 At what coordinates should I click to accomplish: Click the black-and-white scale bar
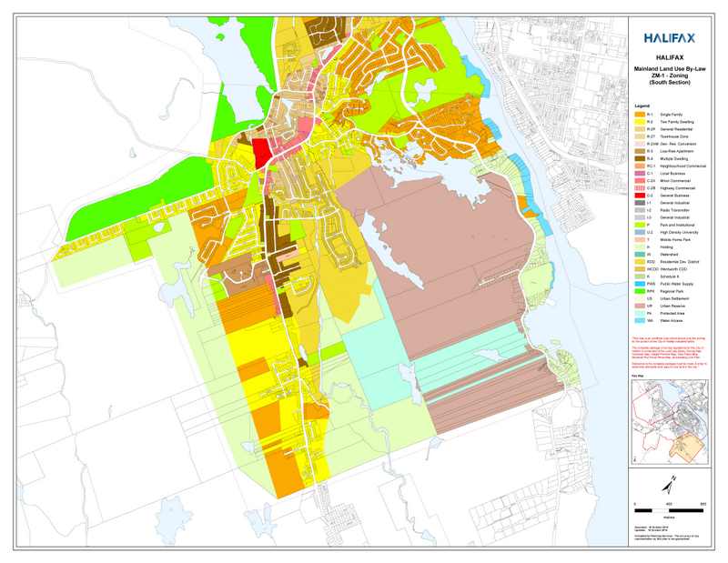[669, 510]
